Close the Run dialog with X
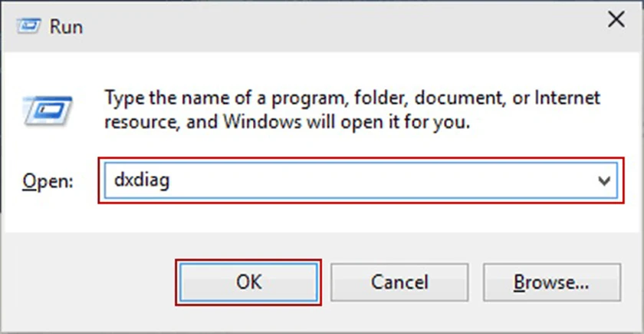The image size is (644, 334). pyautogui.click(x=615, y=21)
